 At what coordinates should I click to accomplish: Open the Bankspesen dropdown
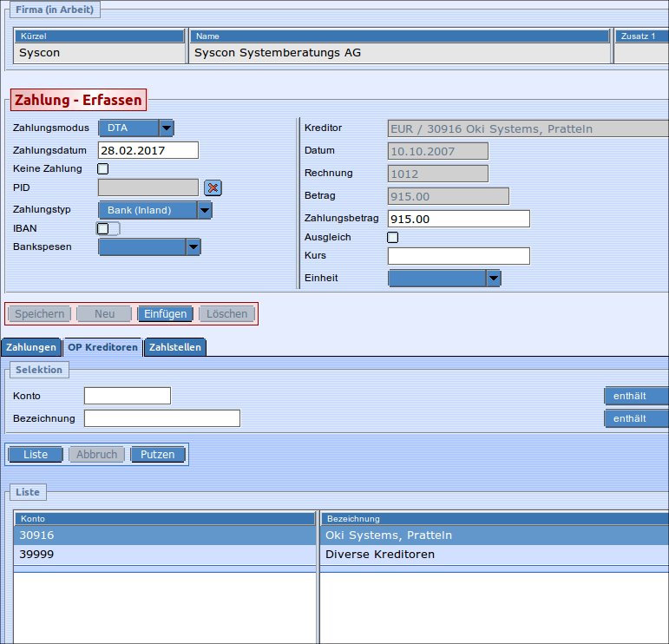193,247
